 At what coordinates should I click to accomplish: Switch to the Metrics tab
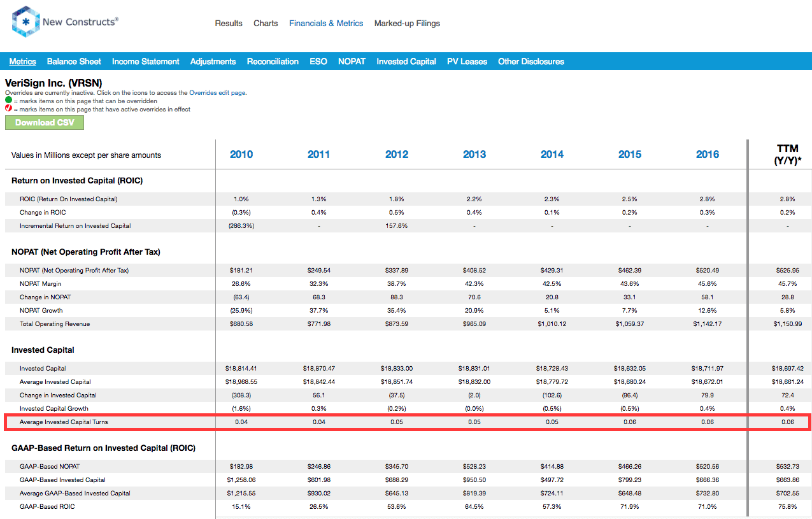point(23,62)
